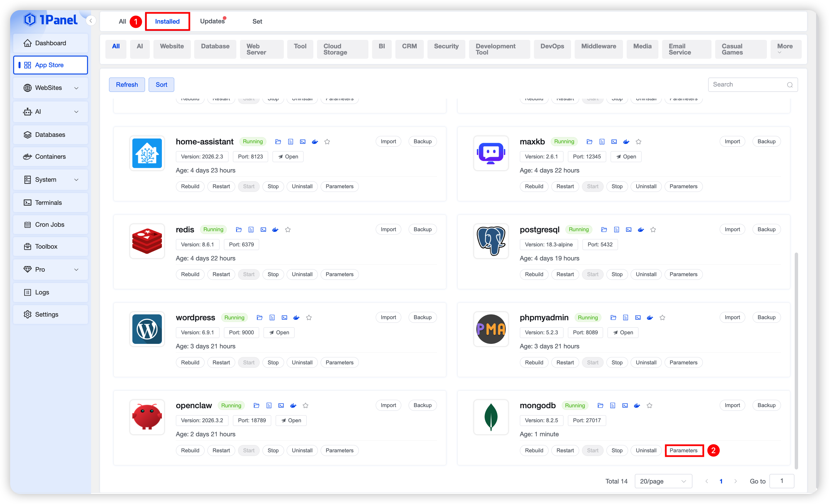Open mongodb folder icon
829x504 pixels.
pos(600,405)
